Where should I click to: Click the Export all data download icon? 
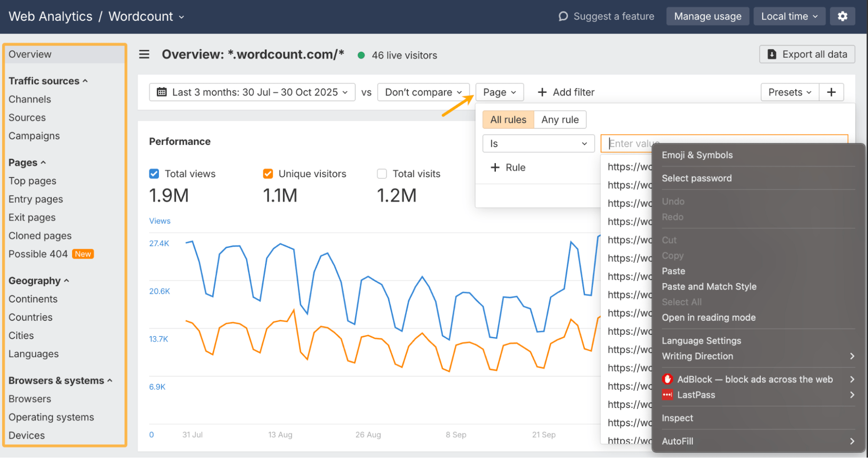tap(772, 54)
